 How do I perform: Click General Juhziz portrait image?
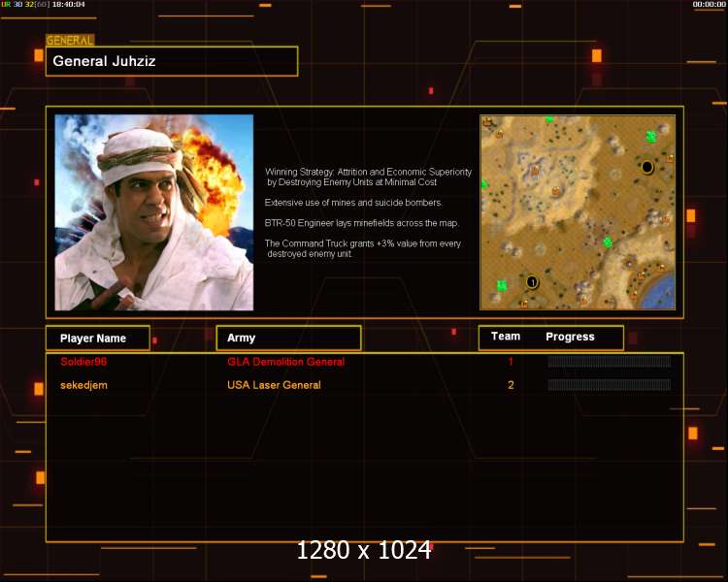[154, 212]
